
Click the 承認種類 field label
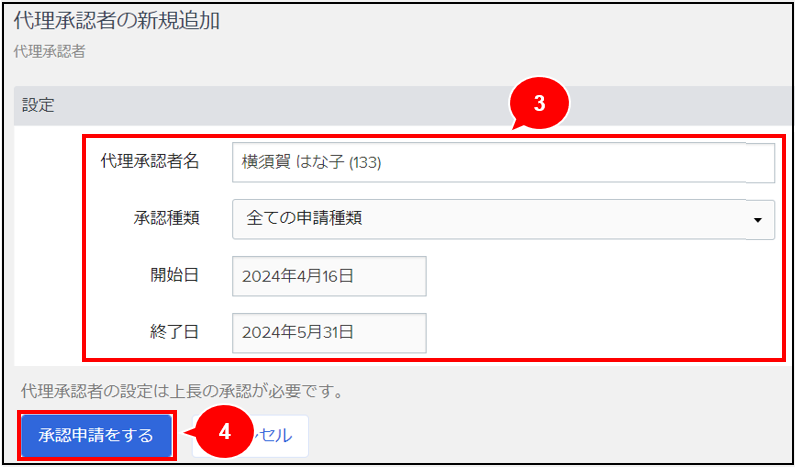click(x=166, y=219)
